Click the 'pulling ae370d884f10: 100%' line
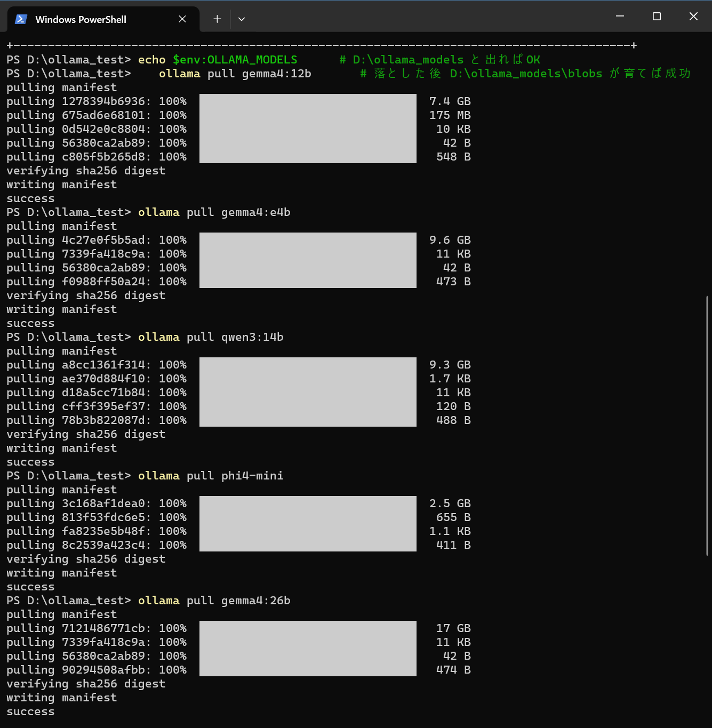This screenshot has height=728, width=712. tap(97, 379)
